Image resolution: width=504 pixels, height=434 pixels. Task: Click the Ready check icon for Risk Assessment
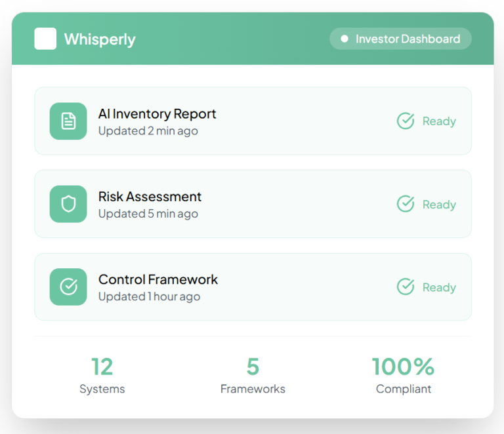coord(406,204)
